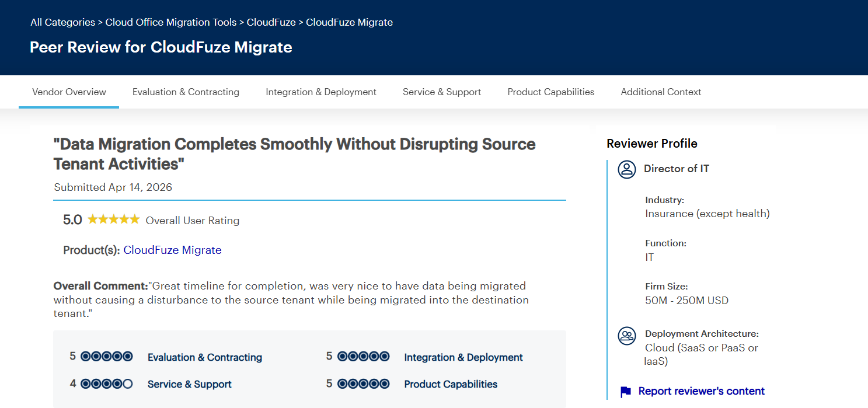Click the Director of IT title

point(677,169)
